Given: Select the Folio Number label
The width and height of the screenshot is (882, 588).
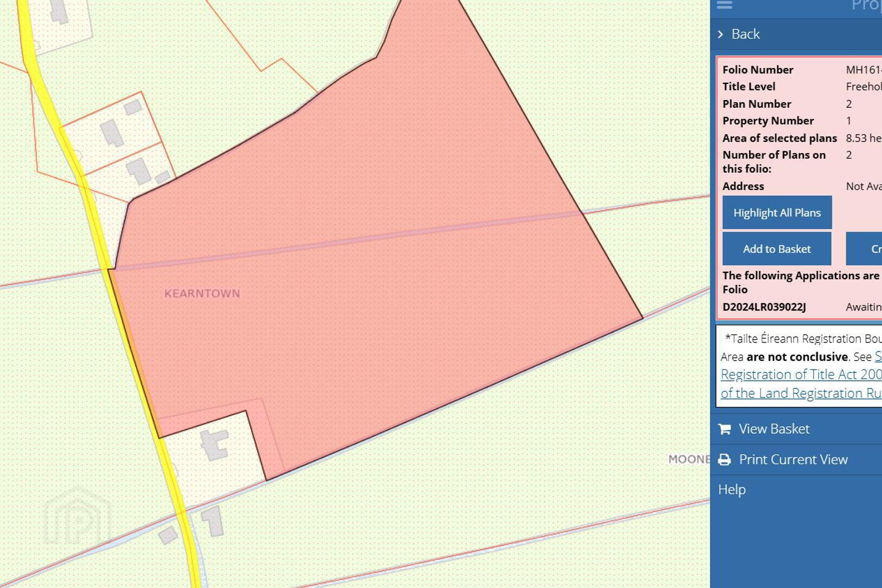Looking at the screenshot, I should (x=758, y=70).
